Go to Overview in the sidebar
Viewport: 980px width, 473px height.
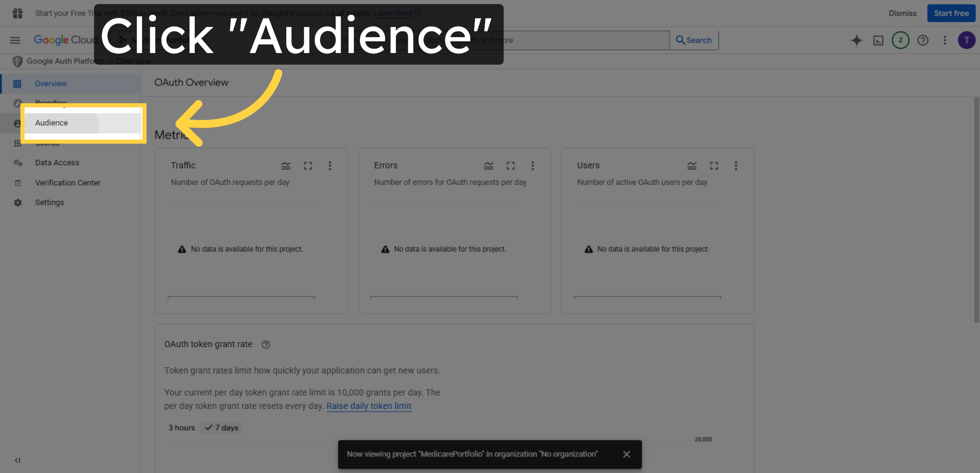(51, 83)
